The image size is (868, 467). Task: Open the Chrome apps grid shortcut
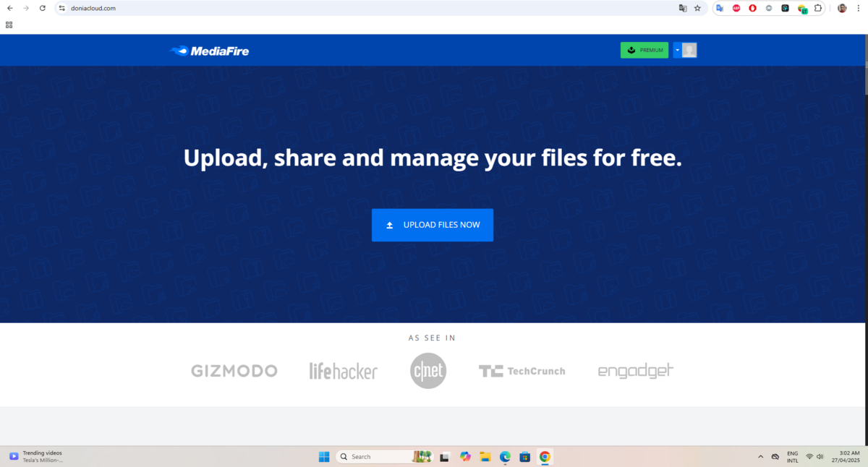pyautogui.click(x=9, y=25)
